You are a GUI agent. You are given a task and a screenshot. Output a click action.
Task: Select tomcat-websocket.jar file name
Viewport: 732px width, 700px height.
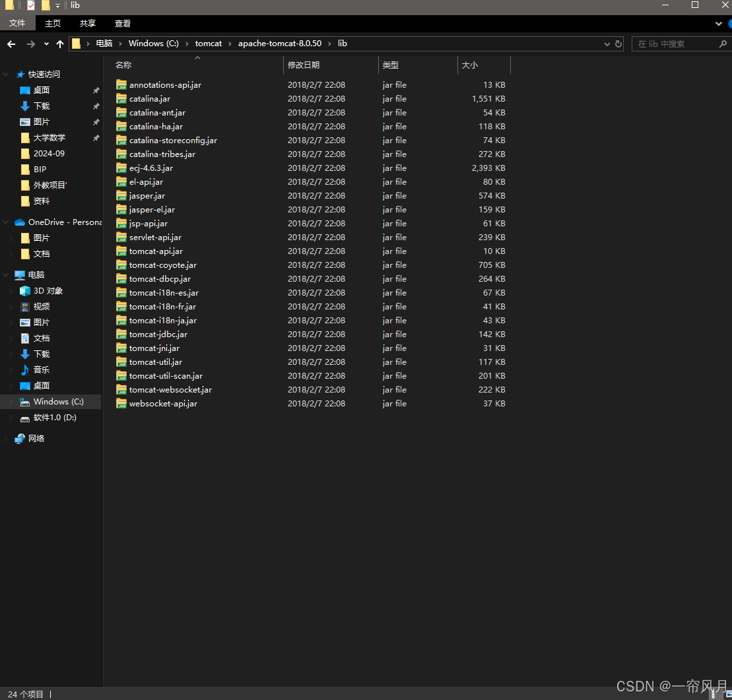coord(170,390)
